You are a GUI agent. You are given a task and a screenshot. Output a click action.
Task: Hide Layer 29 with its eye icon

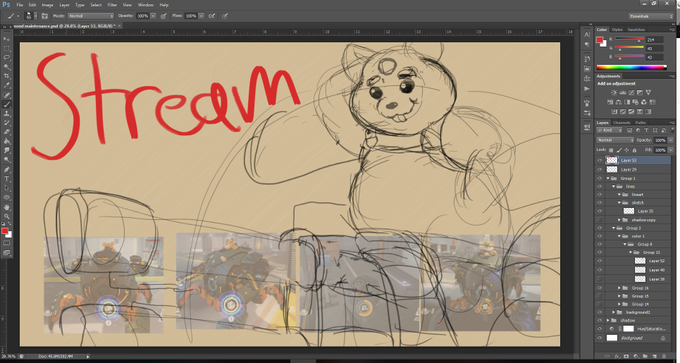pyautogui.click(x=600, y=170)
